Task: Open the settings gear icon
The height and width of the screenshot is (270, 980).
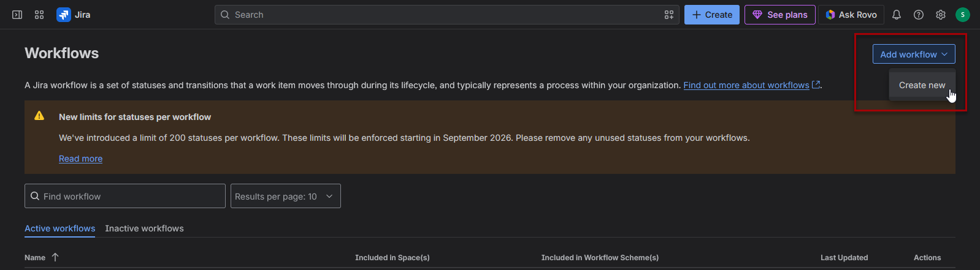Action: coord(941,15)
